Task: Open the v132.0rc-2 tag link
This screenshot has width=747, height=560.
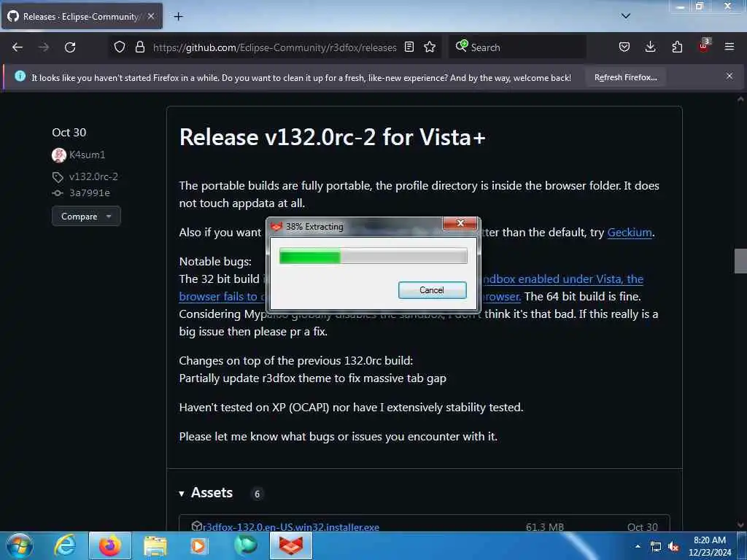Action: tap(93, 176)
